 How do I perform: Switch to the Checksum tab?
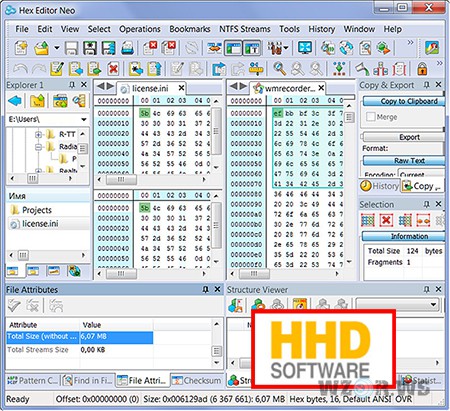[197, 380]
